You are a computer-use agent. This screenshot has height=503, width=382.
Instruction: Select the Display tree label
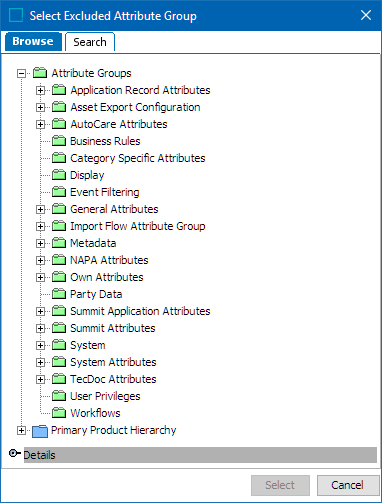87,175
